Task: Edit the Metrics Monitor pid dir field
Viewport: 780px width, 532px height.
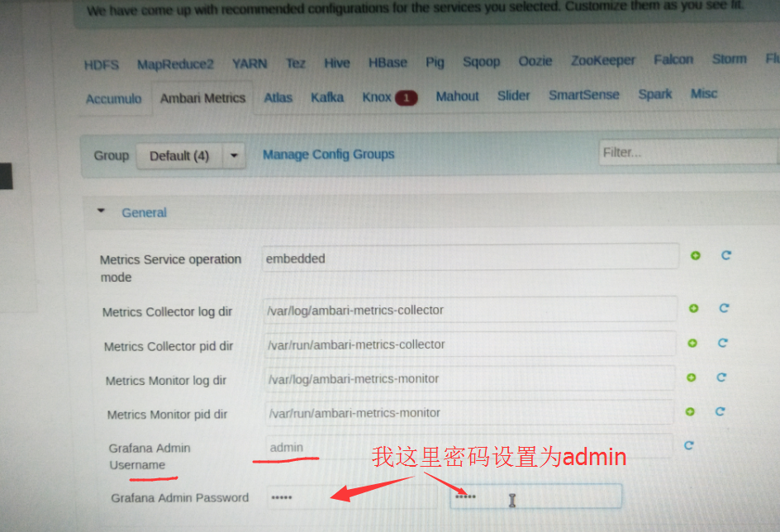Action: (x=469, y=412)
